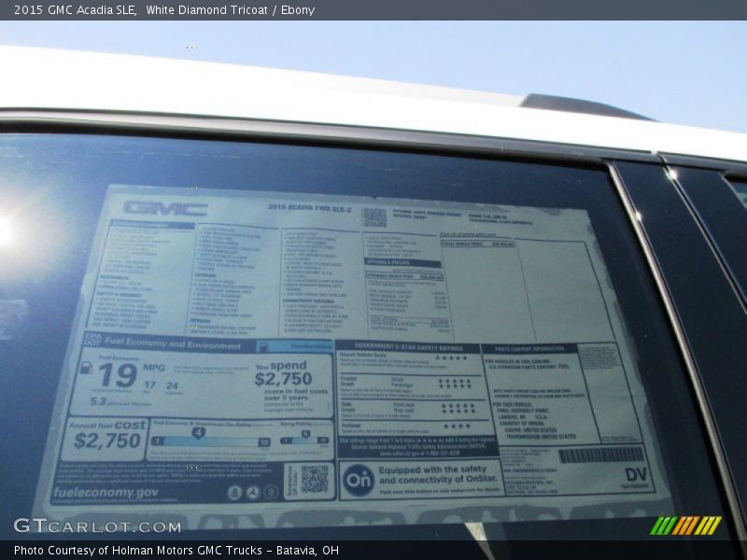Click the Overall Vehicle Score star rating

(450, 357)
